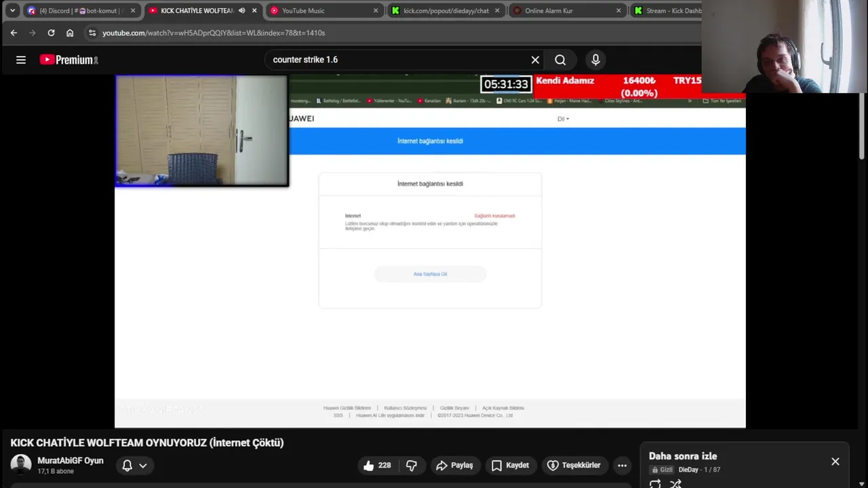
Task: Reload the page
Action: coord(51,33)
